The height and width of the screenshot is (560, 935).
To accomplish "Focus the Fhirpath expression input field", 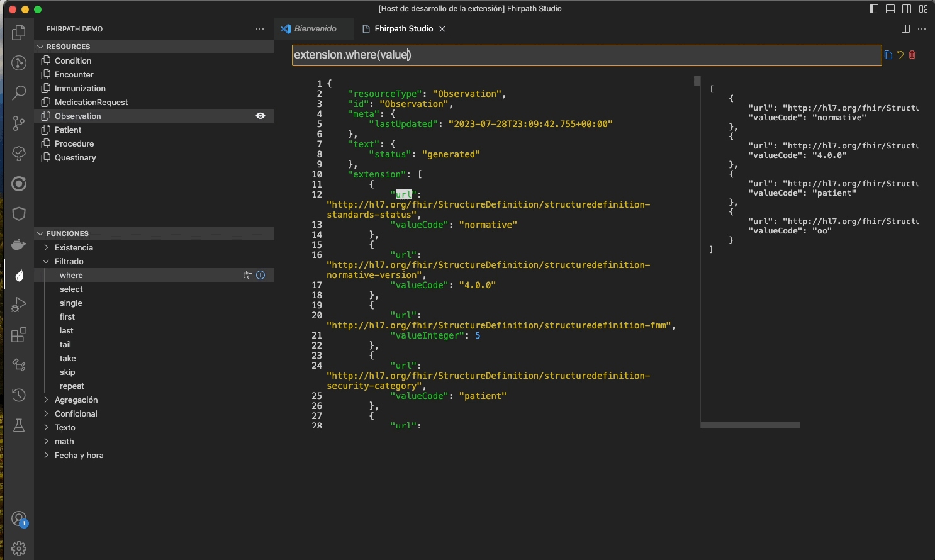I will (x=586, y=55).
